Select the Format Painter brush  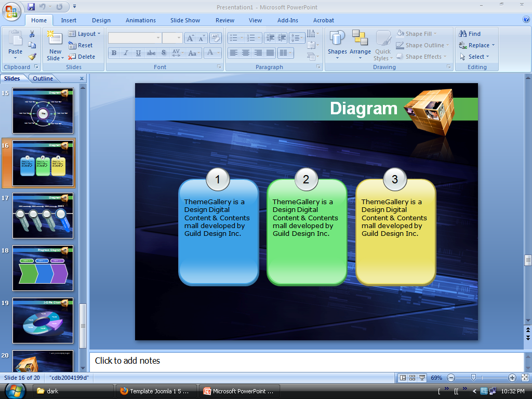[32, 56]
